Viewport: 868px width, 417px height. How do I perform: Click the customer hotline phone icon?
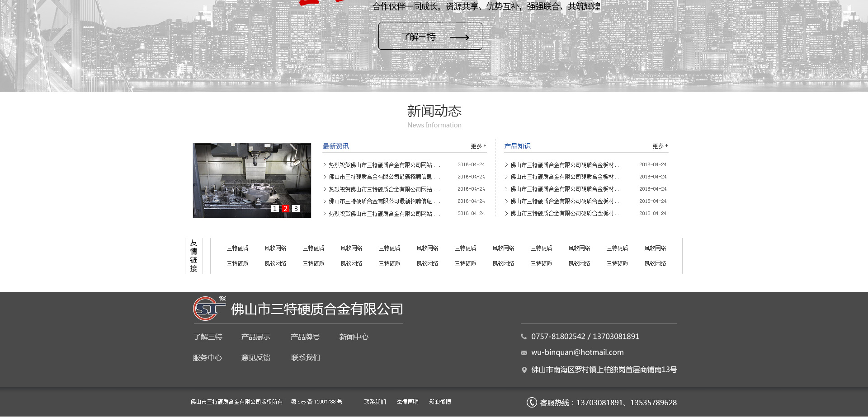(x=532, y=403)
